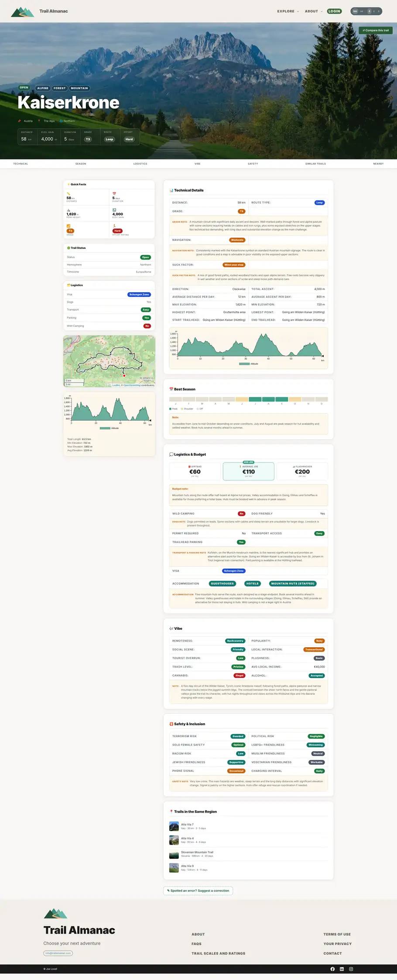Click the chart icon above 4,000 elev gain

[114, 210]
